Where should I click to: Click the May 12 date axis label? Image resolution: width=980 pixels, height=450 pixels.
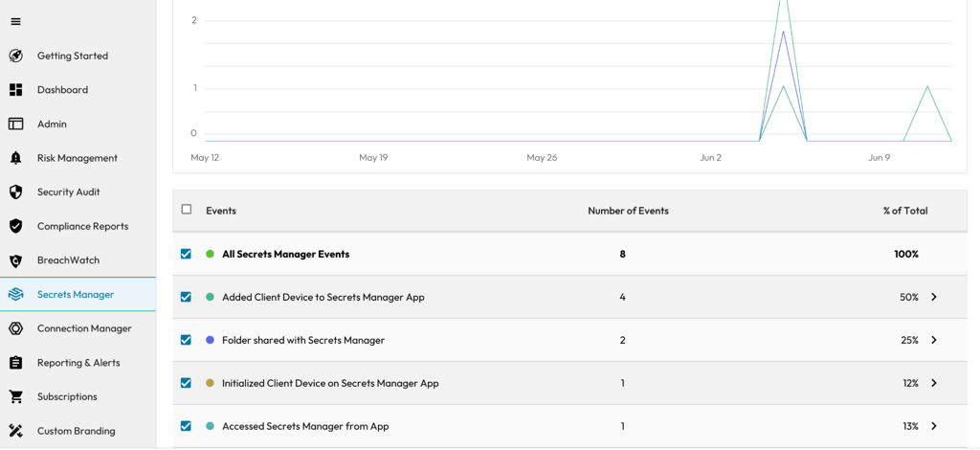[x=205, y=157]
